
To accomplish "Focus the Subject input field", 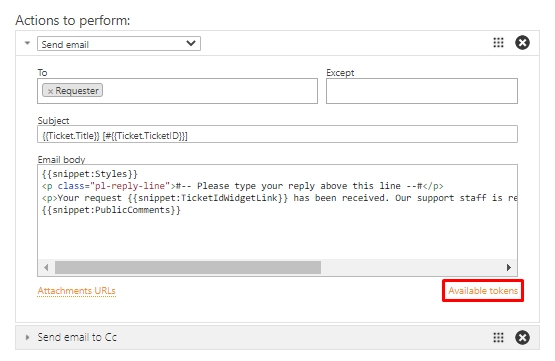I will tap(277, 134).
